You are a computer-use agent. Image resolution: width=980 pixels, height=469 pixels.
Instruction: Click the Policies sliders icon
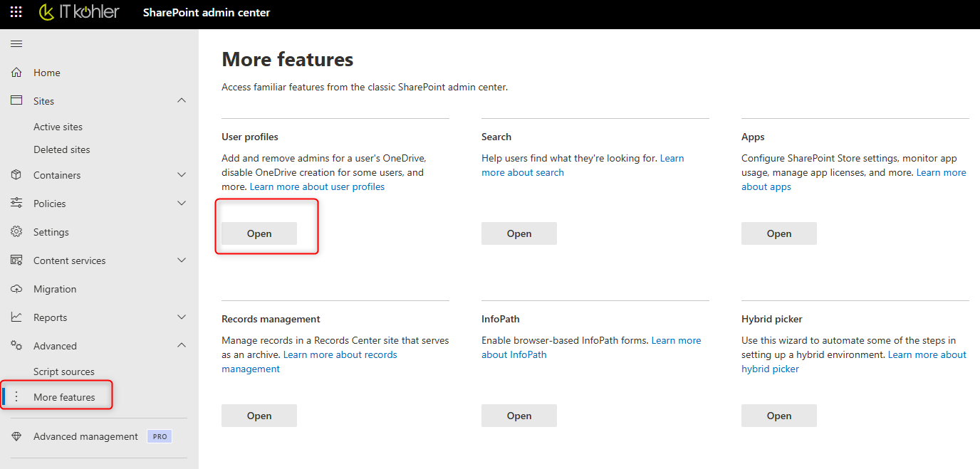16,204
